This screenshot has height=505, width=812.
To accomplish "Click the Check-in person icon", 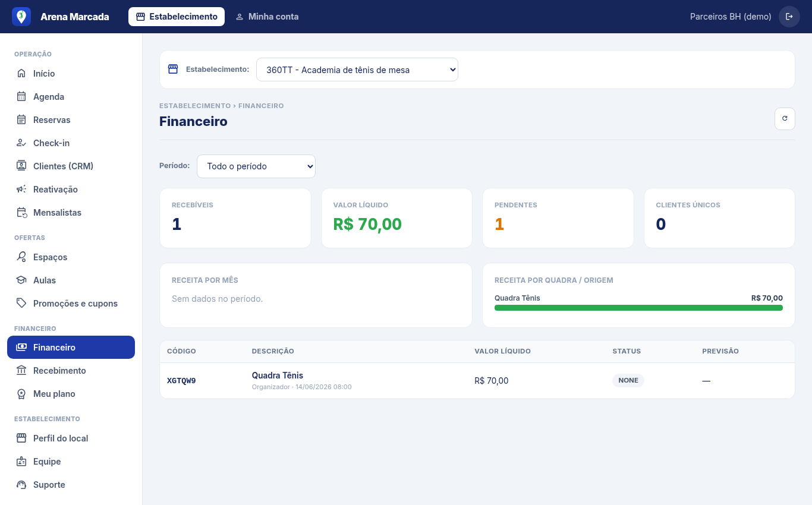I will 21,143.
